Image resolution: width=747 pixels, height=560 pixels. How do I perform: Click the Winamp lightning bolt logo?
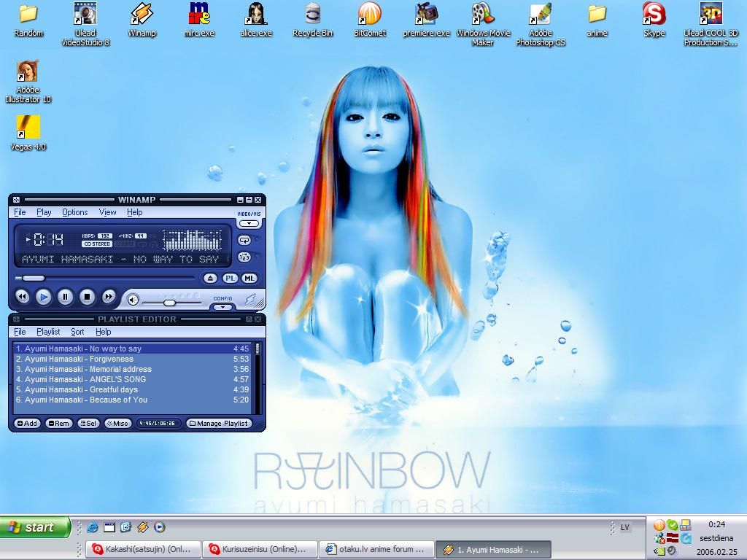click(251, 300)
